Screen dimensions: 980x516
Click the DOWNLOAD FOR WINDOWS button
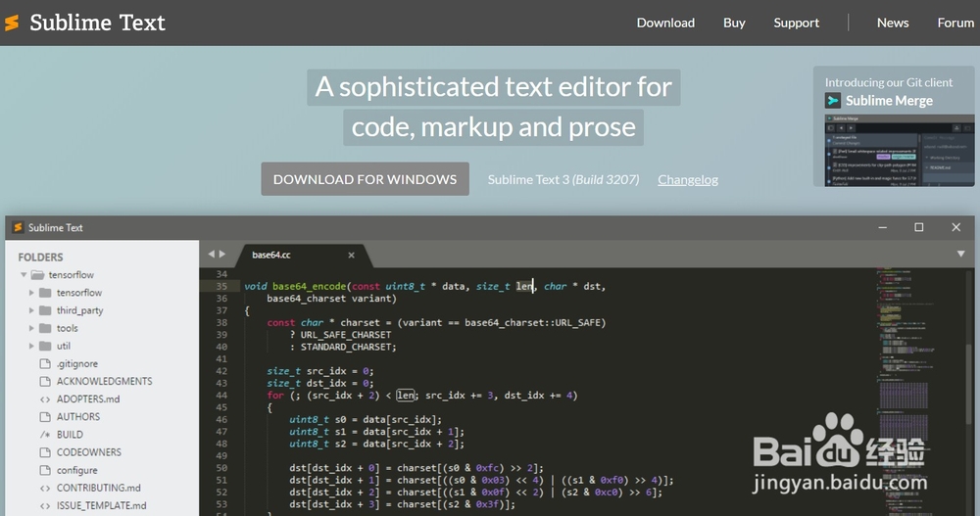(x=365, y=179)
